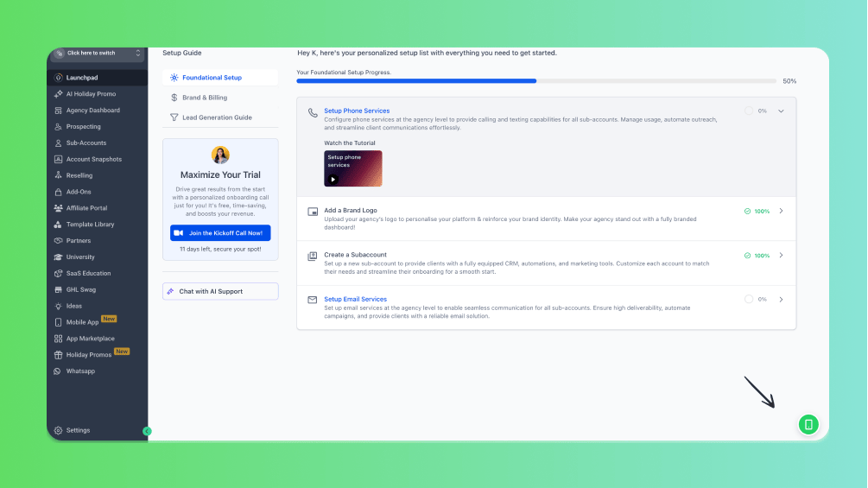Click the Settings gear icon in sidebar
This screenshot has width=868, height=488.
pyautogui.click(x=59, y=430)
